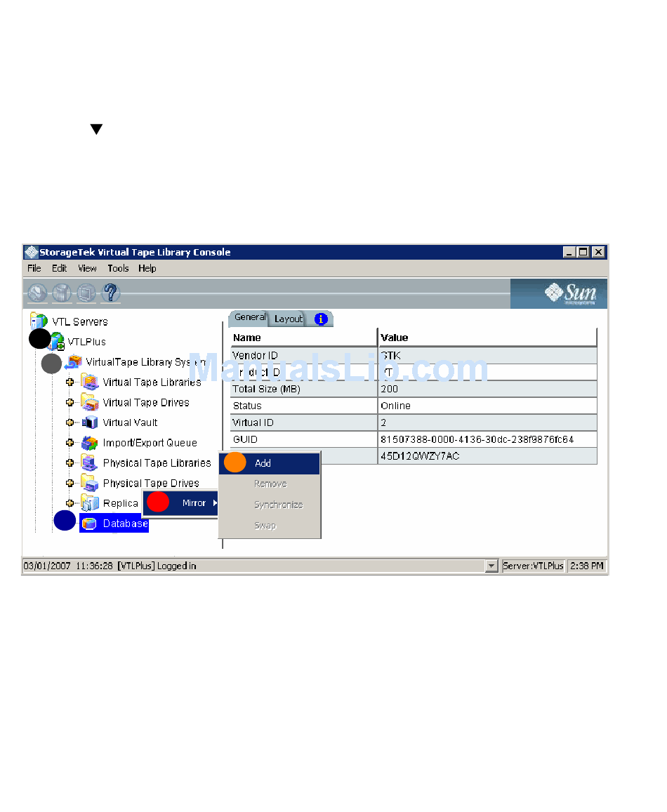
Task: Click the Import/Export Queue icon
Action: click(x=90, y=443)
